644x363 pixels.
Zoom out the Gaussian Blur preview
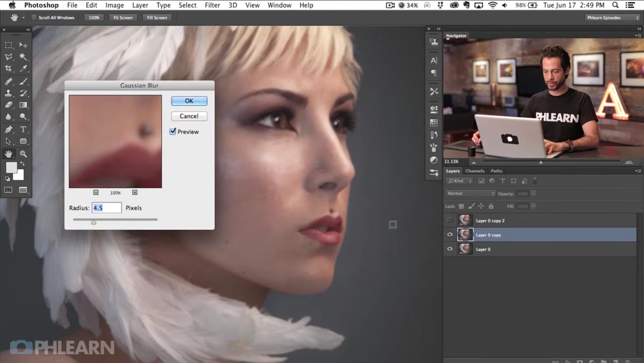pos(96,192)
